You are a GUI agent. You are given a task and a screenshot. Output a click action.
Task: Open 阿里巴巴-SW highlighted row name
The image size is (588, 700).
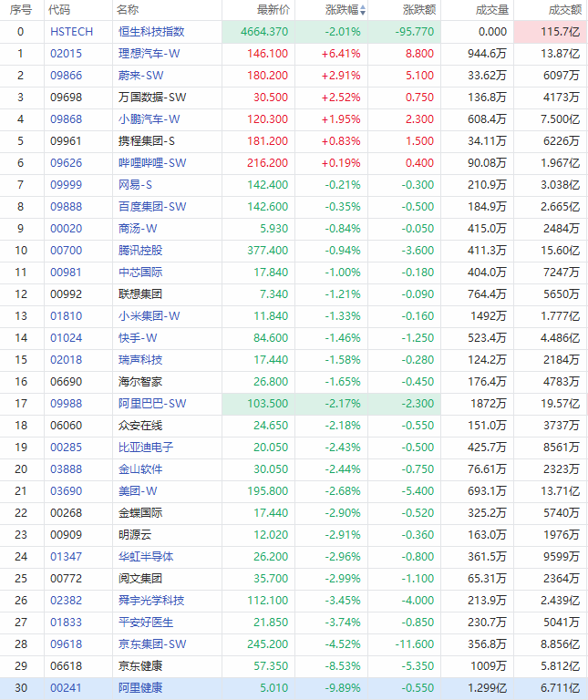pyautogui.click(x=152, y=404)
